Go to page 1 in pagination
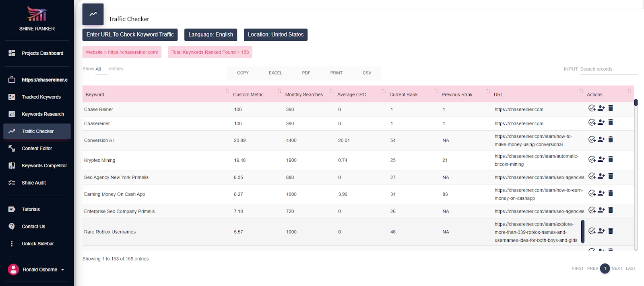This screenshot has height=286, width=644. tap(605, 268)
